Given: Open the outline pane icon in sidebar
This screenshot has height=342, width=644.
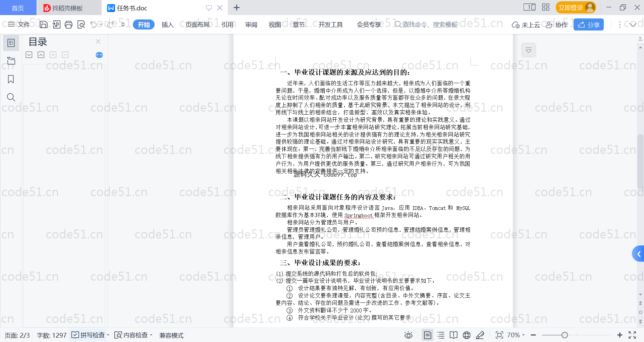Looking at the screenshot, I should (x=11, y=43).
